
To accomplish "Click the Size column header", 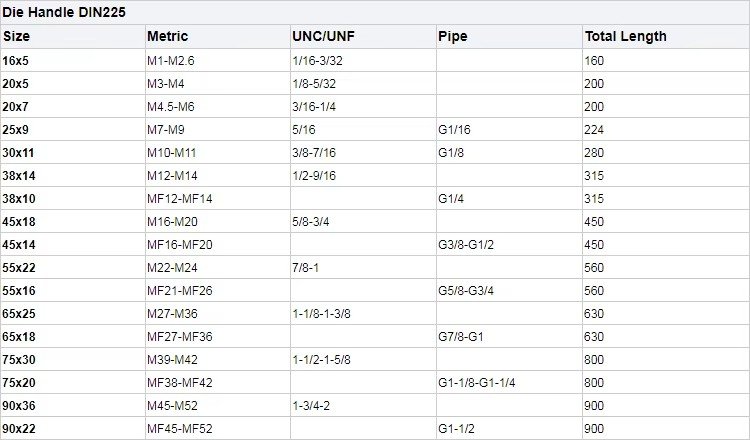I will point(16,36).
